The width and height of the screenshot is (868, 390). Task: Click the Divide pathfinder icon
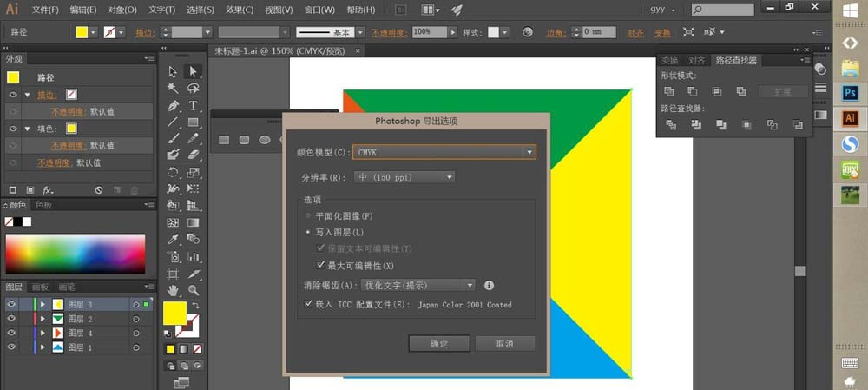[x=671, y=125]
